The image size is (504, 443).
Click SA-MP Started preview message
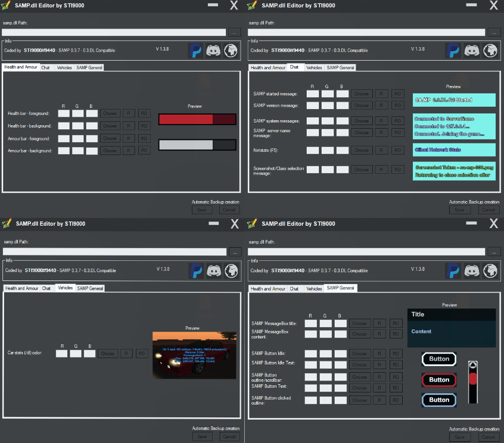coord(454,100)
